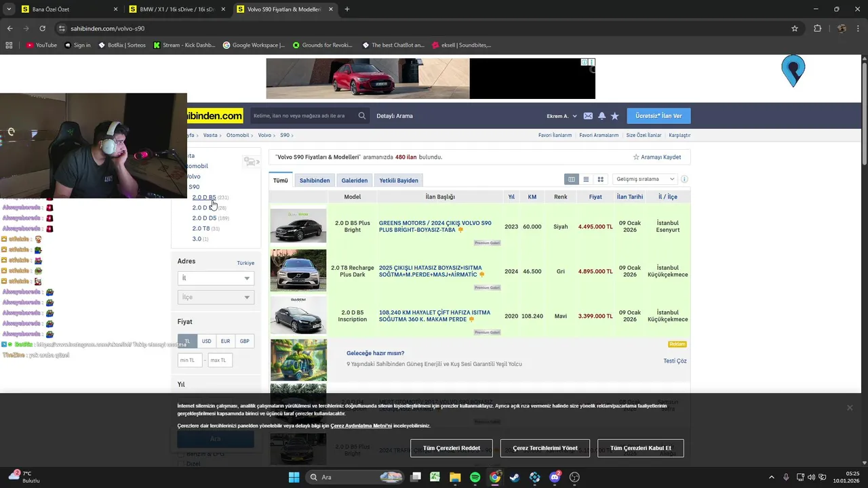The width and height of the screenshot is (868, 488).
Task: Click Tüm Çerezleri Kabul Et button
Action: tap(640, 448)
